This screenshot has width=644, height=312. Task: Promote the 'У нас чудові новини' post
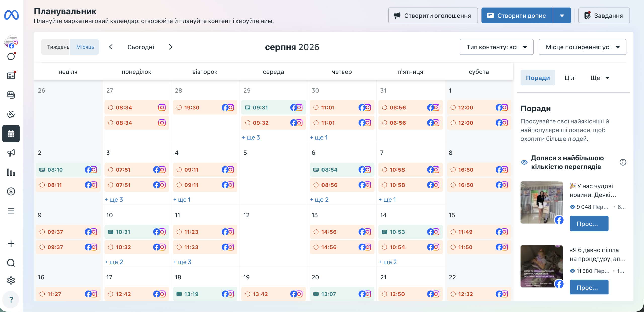(589, 224)
